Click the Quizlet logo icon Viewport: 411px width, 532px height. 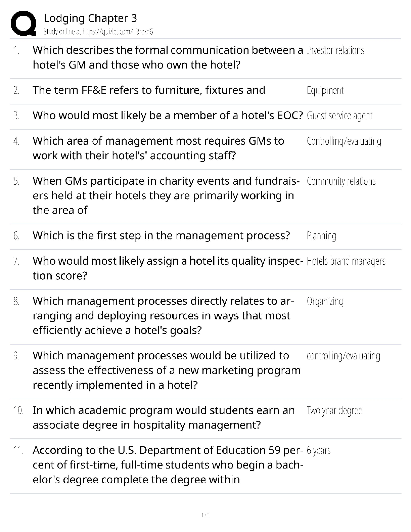pyautogui.click(x=24, y=23)
